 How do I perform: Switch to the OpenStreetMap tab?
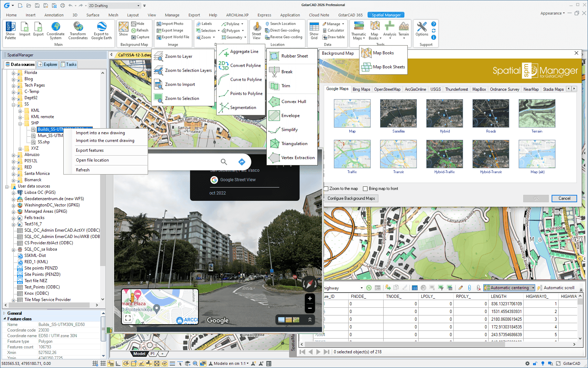(387, 89)
